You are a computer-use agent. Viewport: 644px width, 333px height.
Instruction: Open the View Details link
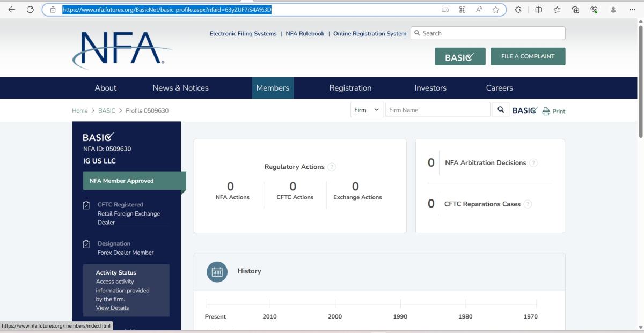tap(112, 308)
